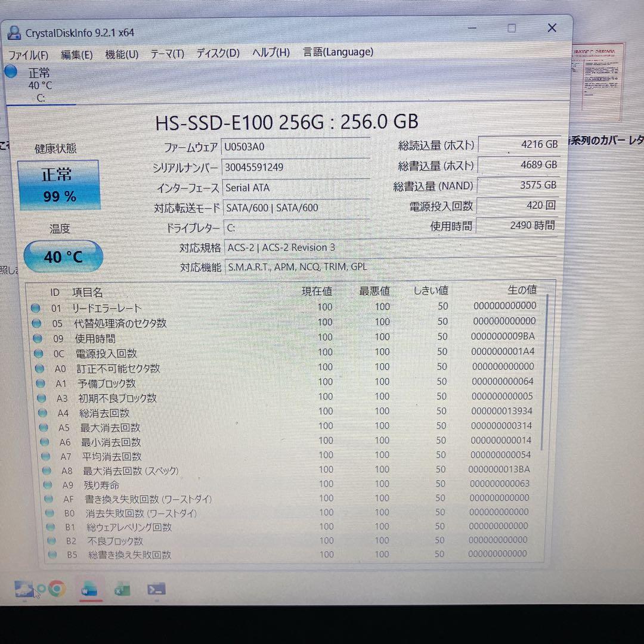Open the ファイル menu
644x644 pixels.
point(27,53)
